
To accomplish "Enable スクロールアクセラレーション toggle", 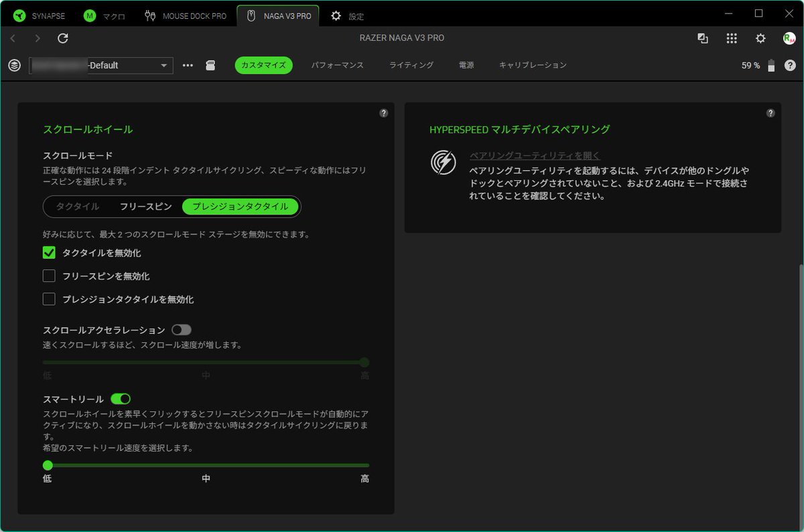I will [182, 330].
